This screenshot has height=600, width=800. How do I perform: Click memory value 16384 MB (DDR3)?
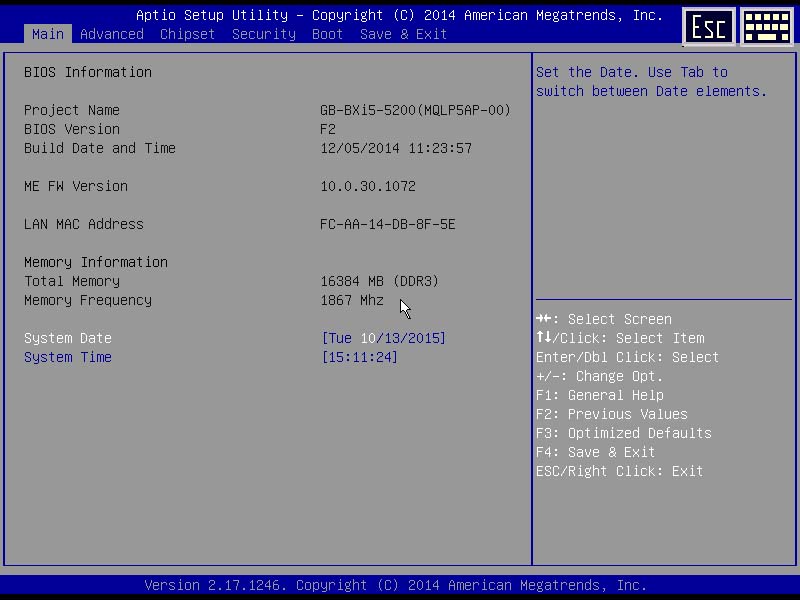[x=380, y=281]
